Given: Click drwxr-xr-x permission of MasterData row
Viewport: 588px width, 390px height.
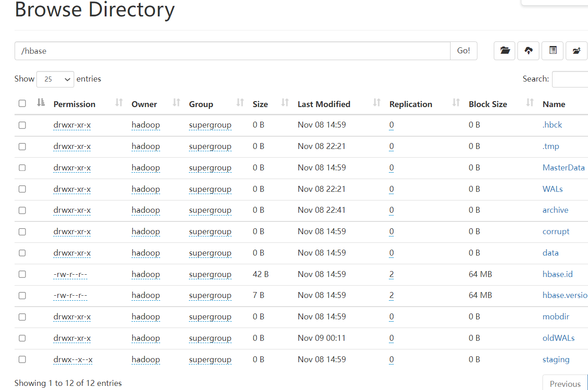Looking at the screenshot, I should (72, 168).
